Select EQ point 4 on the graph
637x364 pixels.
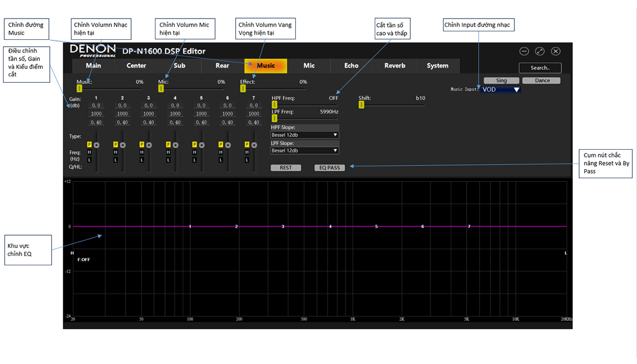[330, 227]
